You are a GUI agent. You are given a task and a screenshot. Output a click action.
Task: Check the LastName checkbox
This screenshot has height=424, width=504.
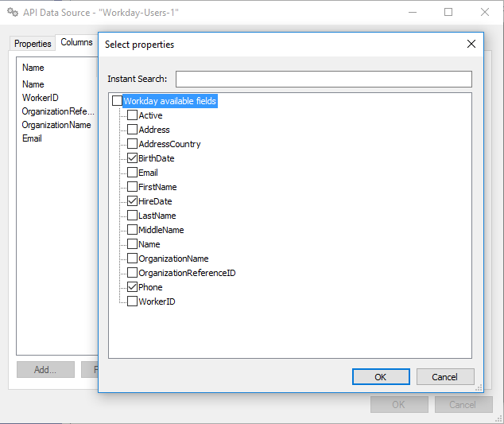(x=132, y=216)
